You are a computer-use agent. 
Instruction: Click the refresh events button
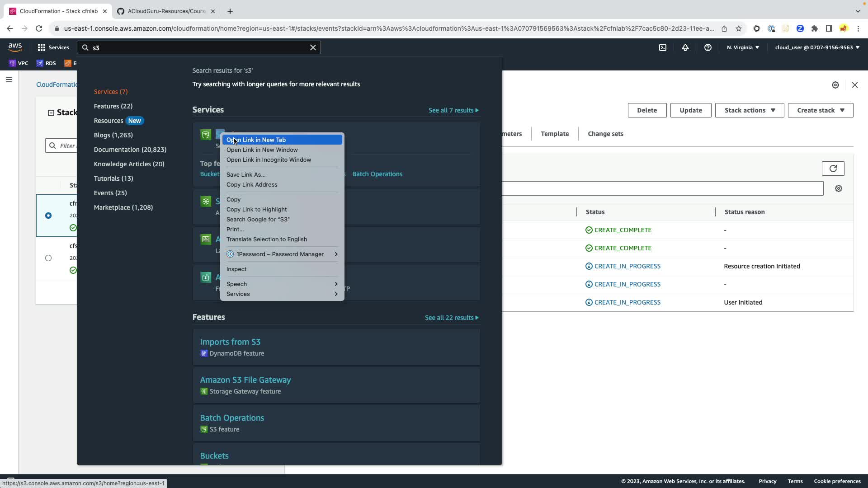pyautogui.click(x=833, y=169)
